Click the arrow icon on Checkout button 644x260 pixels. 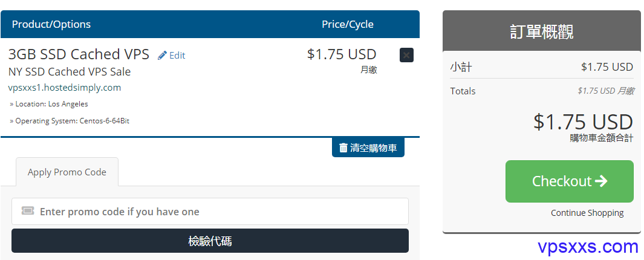click(601, 181)
